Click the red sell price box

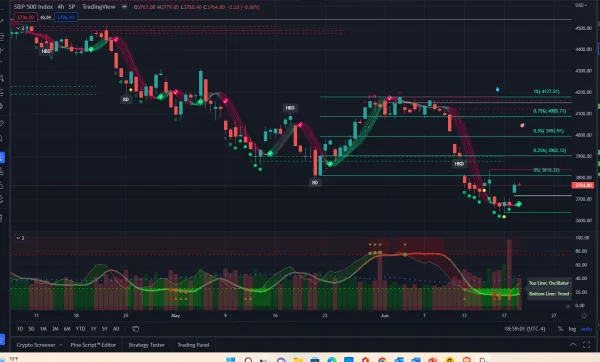pyautogui.click(x=26, y=17)
